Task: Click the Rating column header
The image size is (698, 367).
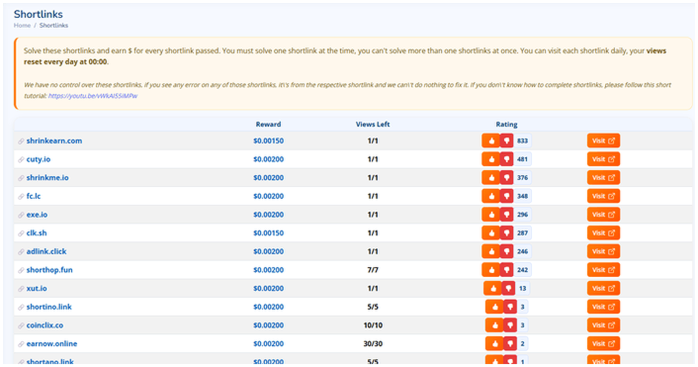Action: click(507, 124)
